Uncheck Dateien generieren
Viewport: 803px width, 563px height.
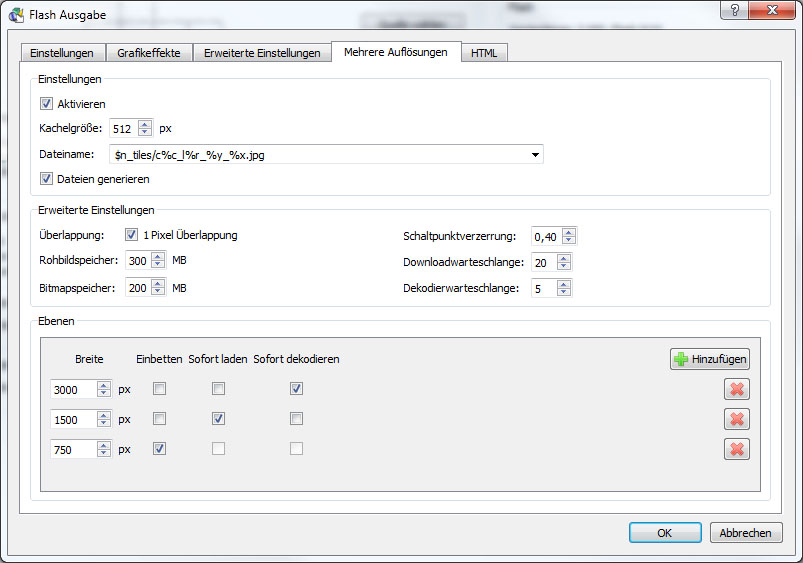(46, 179)
